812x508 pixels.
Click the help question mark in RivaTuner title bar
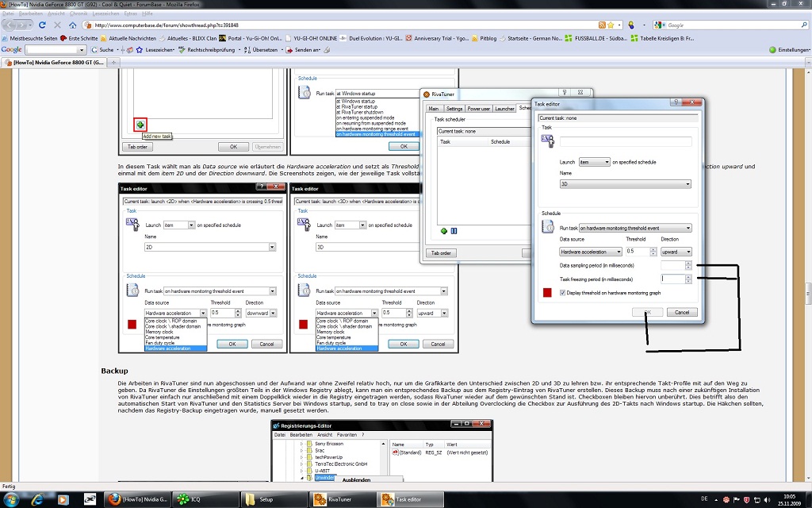coord(565,92)
